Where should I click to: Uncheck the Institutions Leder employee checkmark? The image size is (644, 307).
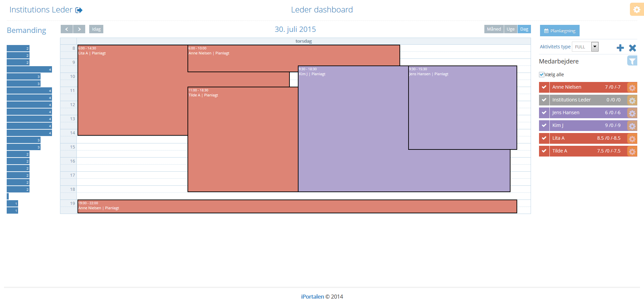pos(544,100)
